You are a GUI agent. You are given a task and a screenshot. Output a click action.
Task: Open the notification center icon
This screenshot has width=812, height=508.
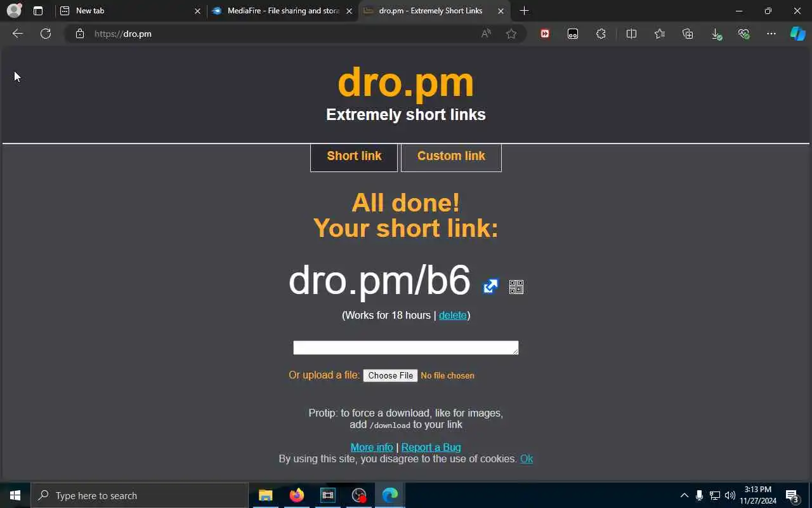[x=792, y=495]
